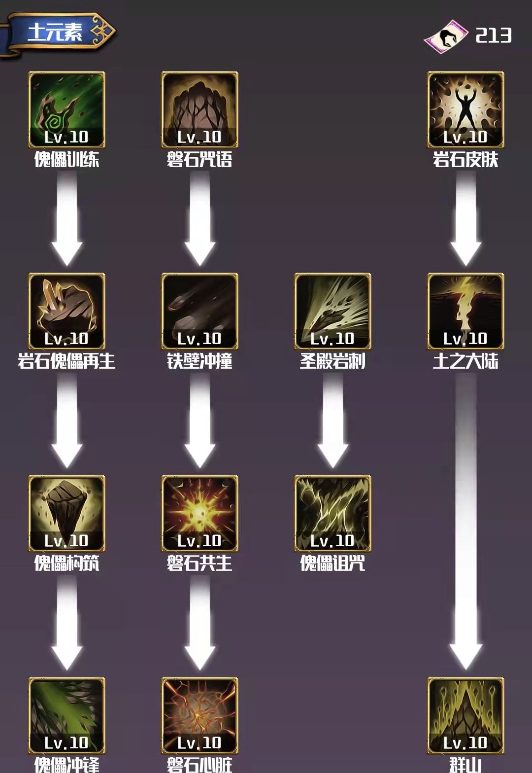Choose the 傀儡诅咒 skill icon
Screen dimensions: 532x773
pos(332,514)
